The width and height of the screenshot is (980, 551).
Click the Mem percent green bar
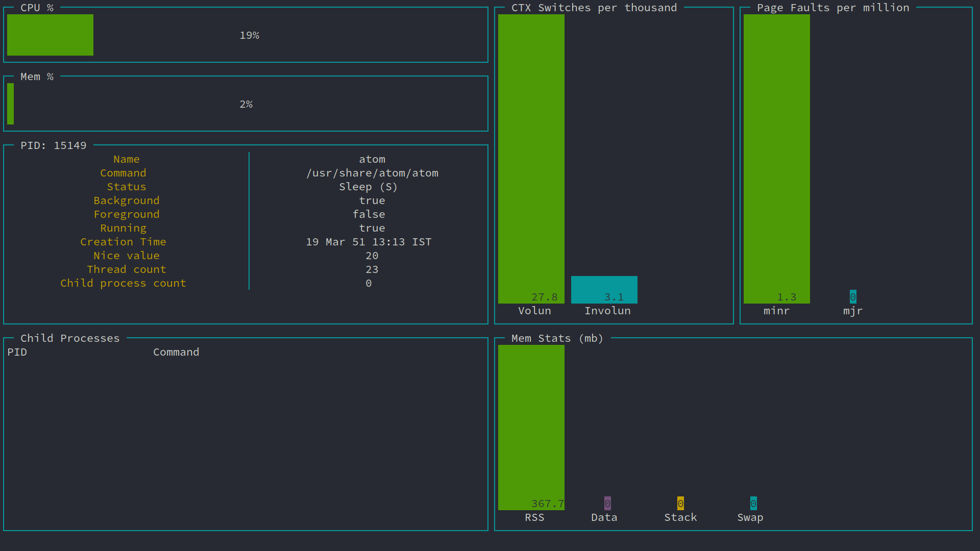10,104
